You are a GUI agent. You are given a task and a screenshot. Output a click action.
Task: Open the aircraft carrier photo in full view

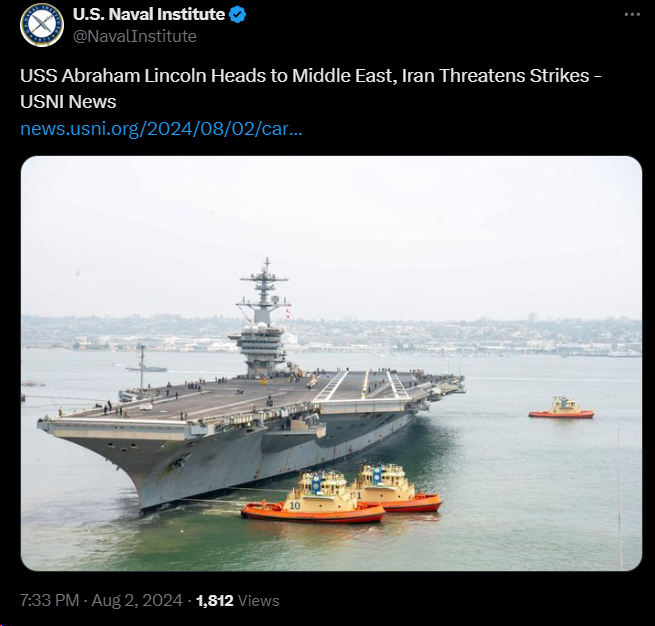click(x=331, y=363)
